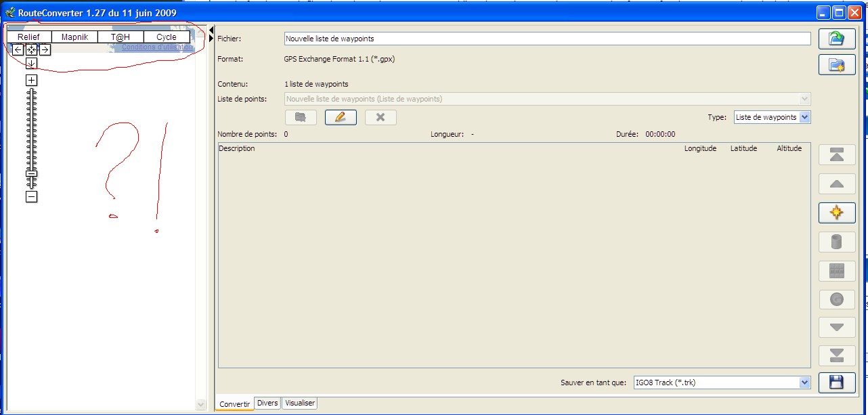Pan the map left with arrow
The width and height of the screenshot is (868, 415).
pyautogui.click(x=18, y=49)
